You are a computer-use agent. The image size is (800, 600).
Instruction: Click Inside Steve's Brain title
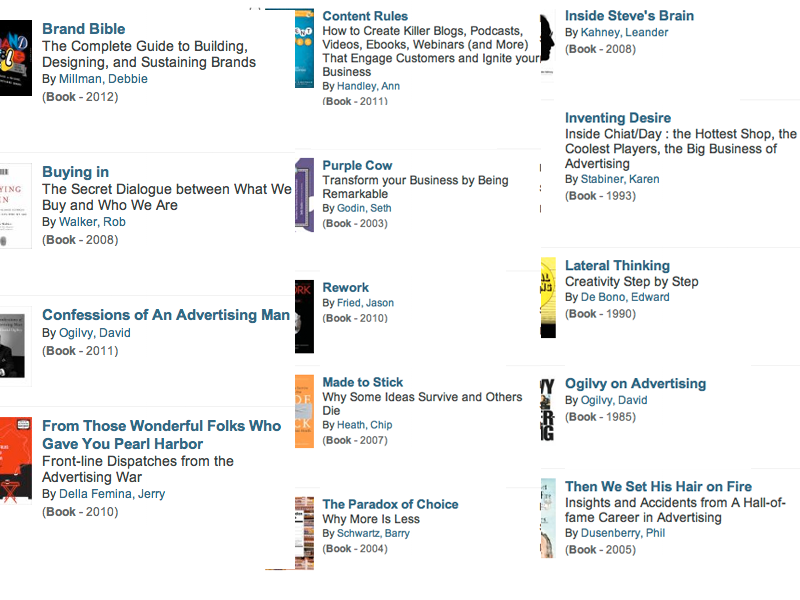(x=629, y=16)
